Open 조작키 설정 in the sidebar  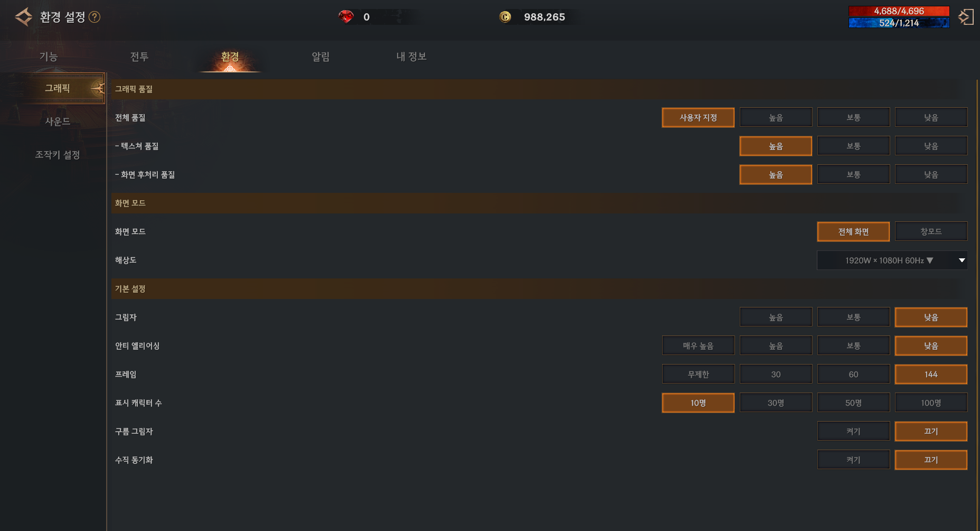coord(58,155)
